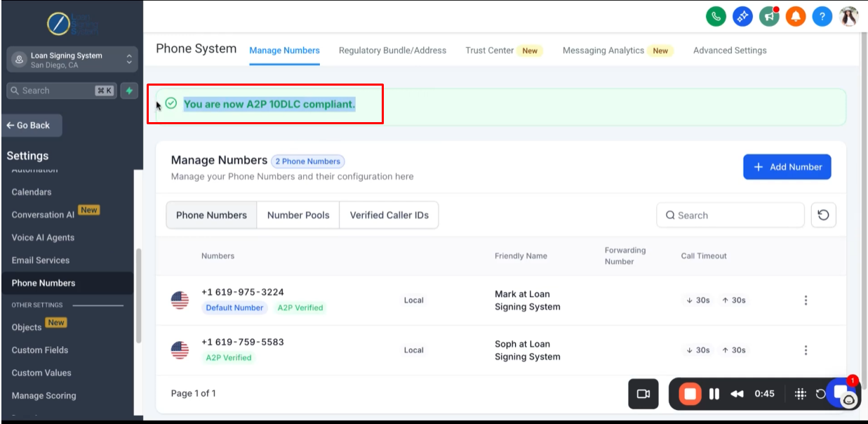Open Manage Scoring in the settings sidebar
The width and height of the screenshot is (868, 424).
point(44,395)
